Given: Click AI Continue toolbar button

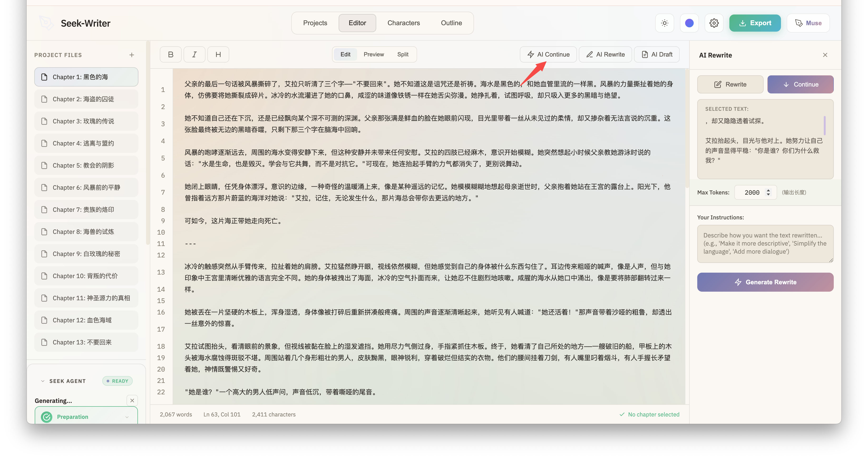Looking at the screenshot, I should [548, 54].
